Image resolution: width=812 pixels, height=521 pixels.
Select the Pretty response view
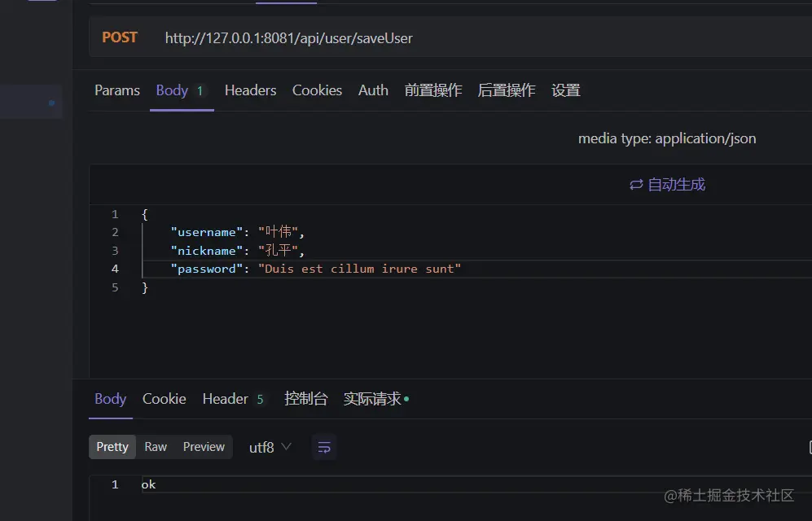tap(112, 446)
